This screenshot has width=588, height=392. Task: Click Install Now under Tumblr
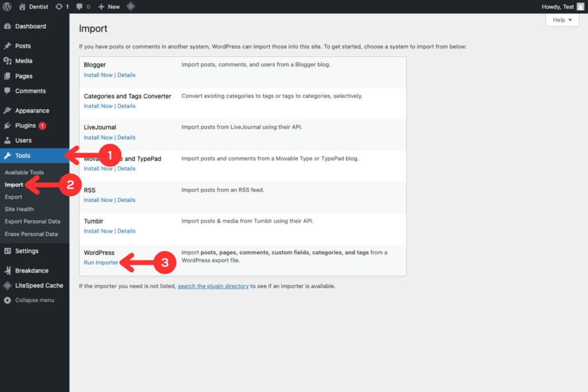point(98,231)
